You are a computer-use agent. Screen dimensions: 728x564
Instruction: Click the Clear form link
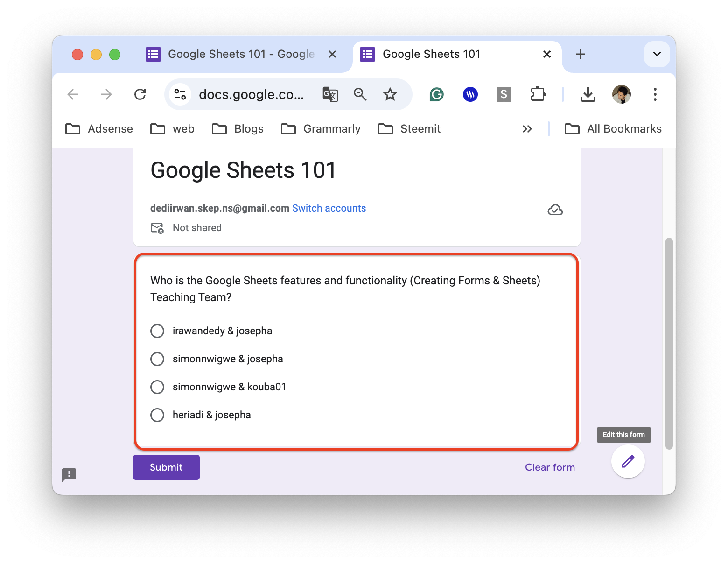(550, 467)
